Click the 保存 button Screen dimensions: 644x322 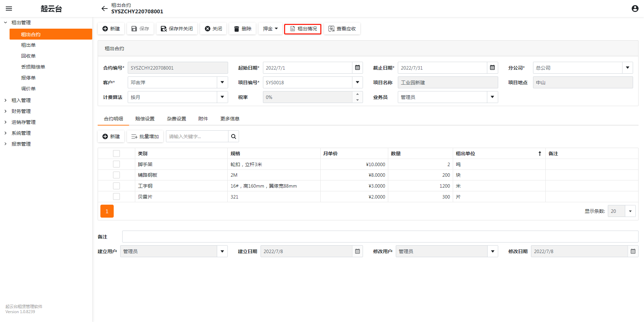coord(140,29)
